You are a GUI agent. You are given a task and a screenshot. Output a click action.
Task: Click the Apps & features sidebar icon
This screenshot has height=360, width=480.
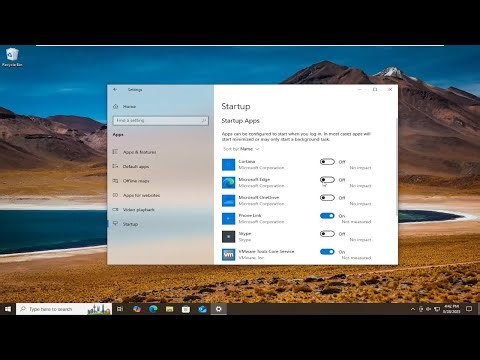(x=115, y=152)
